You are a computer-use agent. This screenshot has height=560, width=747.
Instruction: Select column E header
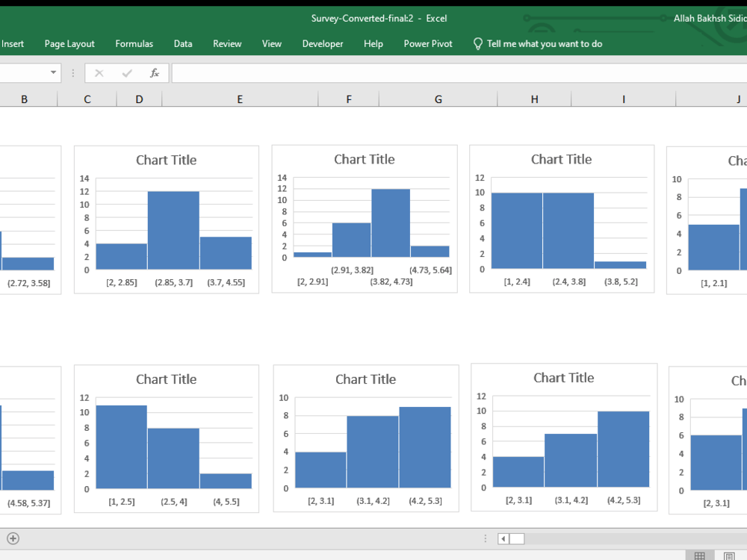(x=239, y=98)
